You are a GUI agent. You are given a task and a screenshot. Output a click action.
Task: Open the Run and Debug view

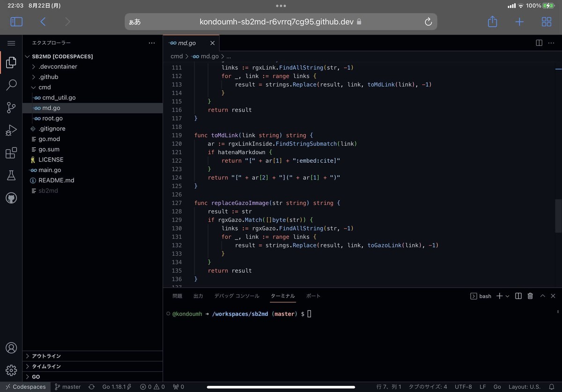click(x=11, y=130)
